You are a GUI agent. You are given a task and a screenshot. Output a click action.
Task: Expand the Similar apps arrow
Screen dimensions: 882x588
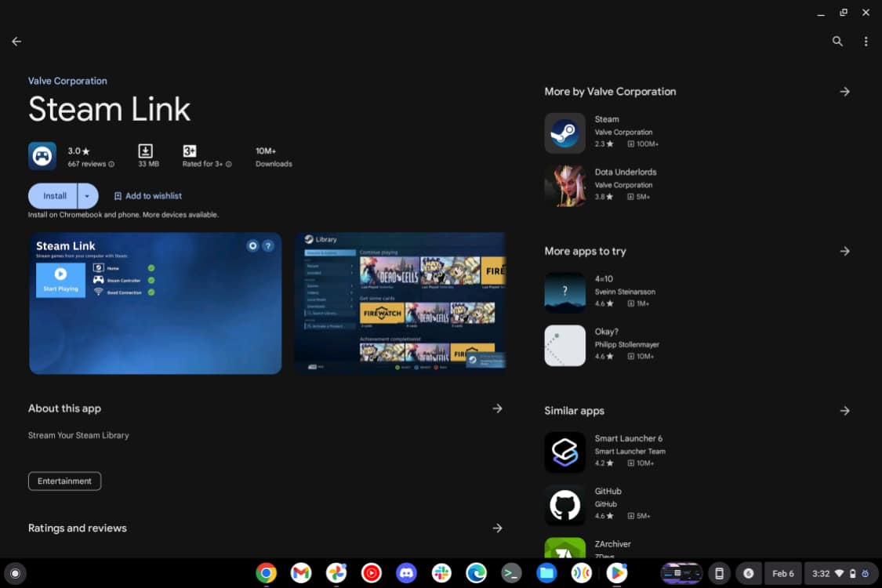click(x=845, y=411)
